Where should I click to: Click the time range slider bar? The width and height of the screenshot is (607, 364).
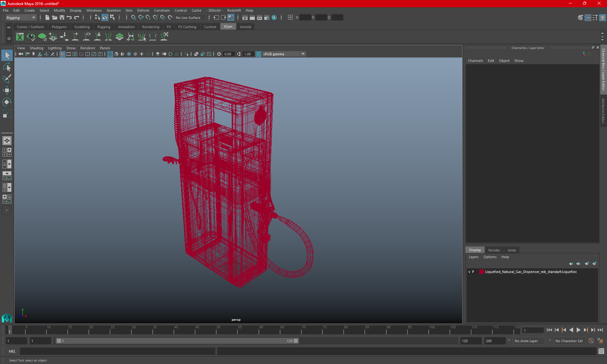pyautogui.click(x=177, y=341)
